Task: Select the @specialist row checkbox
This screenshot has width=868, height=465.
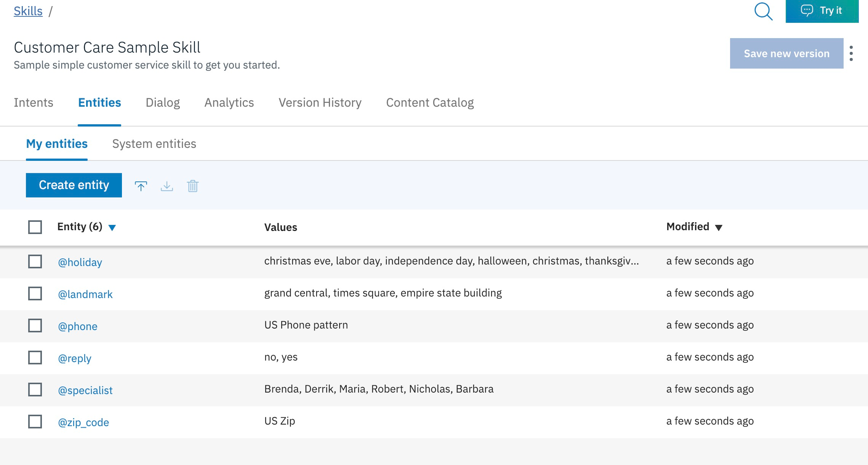Action: [x=35, y=390]
